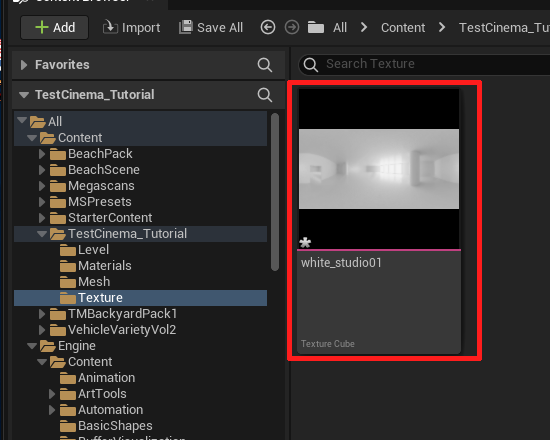Click the white_studio01 asset name label
This screenshot has height=440, width=550.
pos(341,263)
